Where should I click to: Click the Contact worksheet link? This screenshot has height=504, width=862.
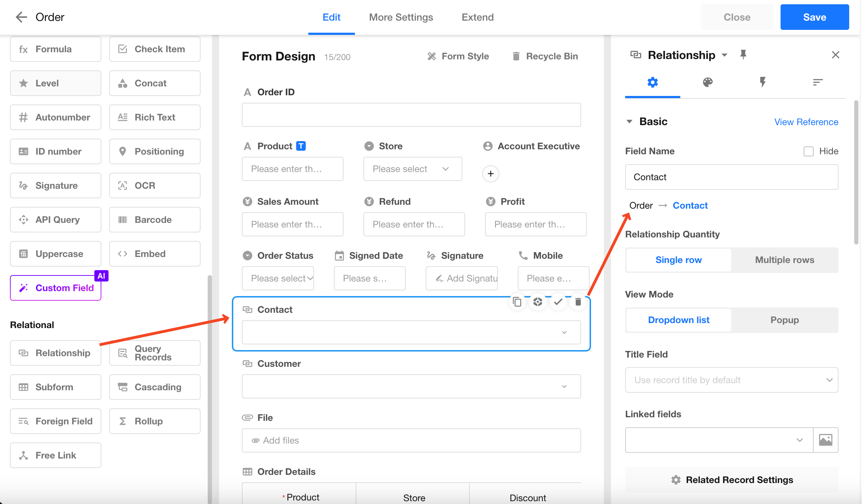tap(690, 205)
